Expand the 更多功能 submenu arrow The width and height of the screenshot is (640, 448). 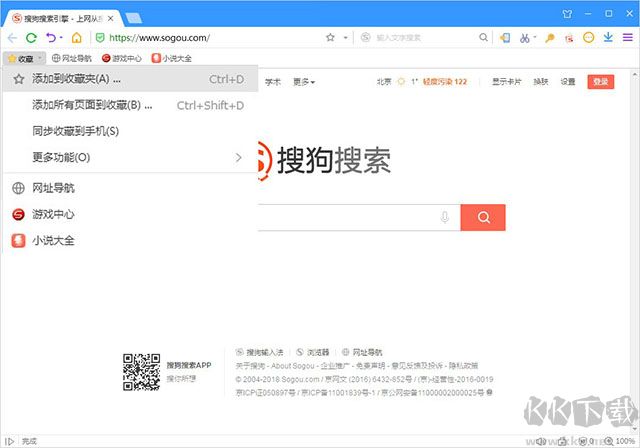pyautogui.click(x=239, y=157)
